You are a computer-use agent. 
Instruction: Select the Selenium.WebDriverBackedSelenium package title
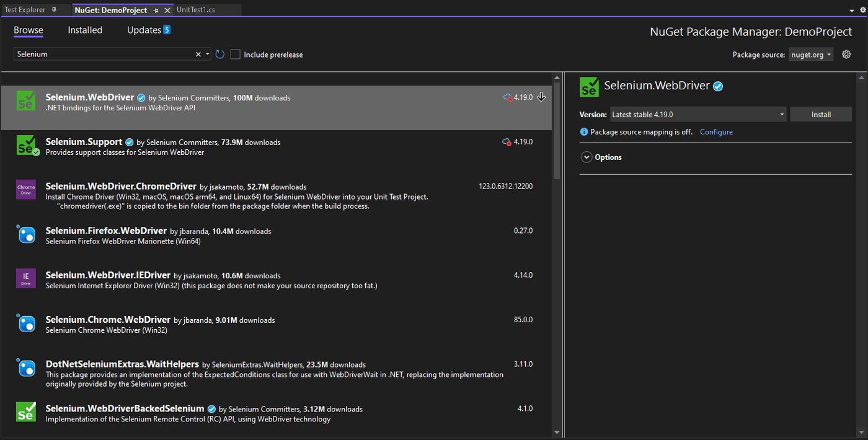click(125, 409)
